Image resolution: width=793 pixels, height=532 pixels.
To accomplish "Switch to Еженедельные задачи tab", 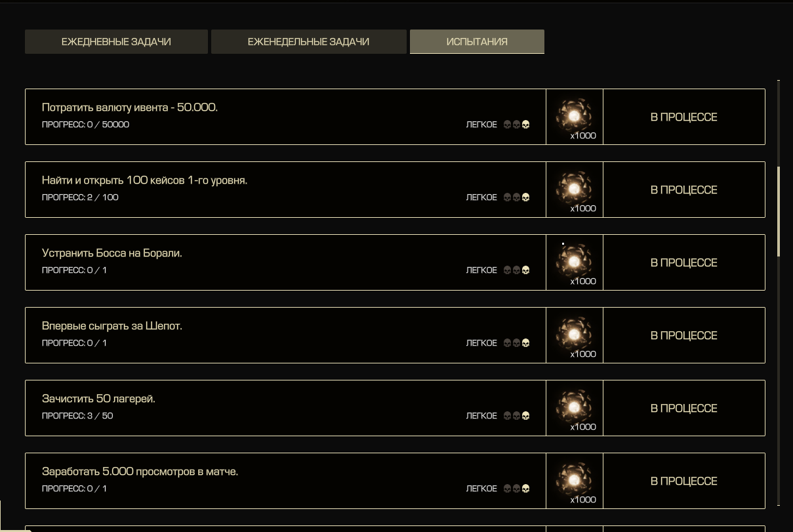I will pyautogui.click(x=308, y=41).
